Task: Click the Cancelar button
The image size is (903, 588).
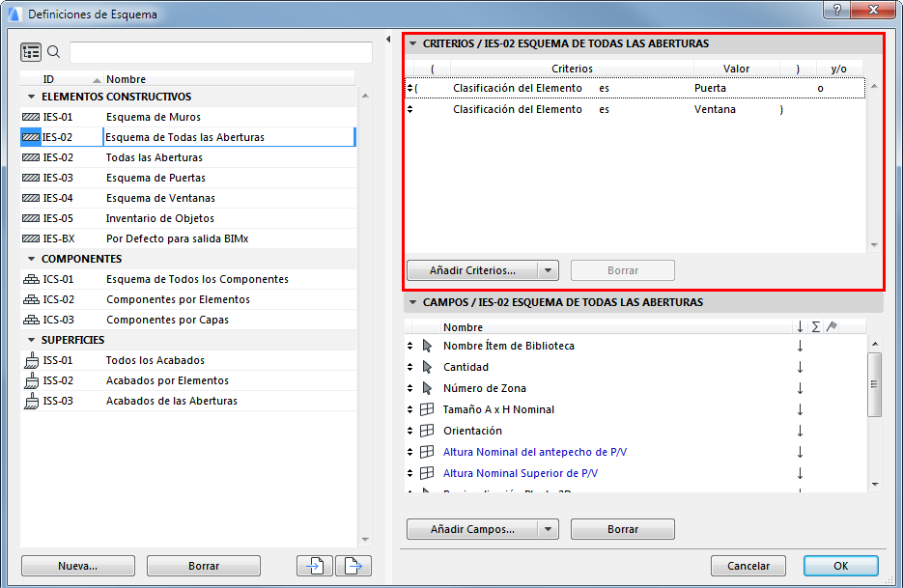Action: click(x=748, y=566)
